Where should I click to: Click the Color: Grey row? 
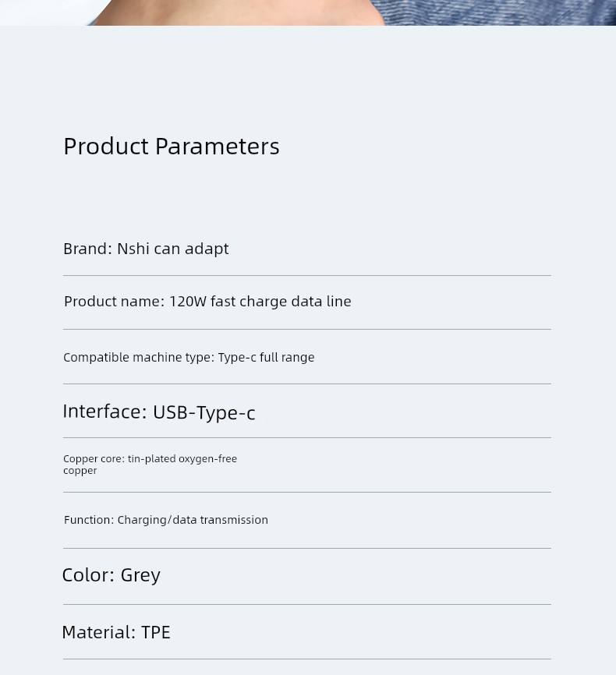point(112,575)
